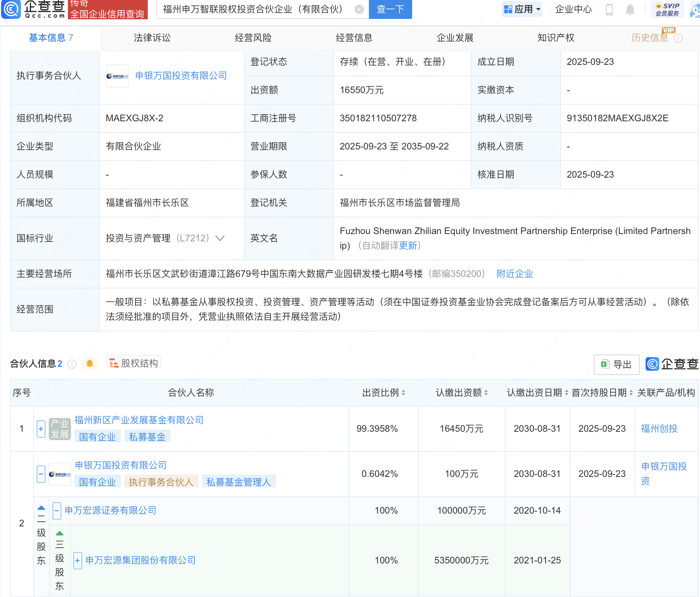
Task: Sort partners by 出资比例 column
Action: (x=384, y=393)
